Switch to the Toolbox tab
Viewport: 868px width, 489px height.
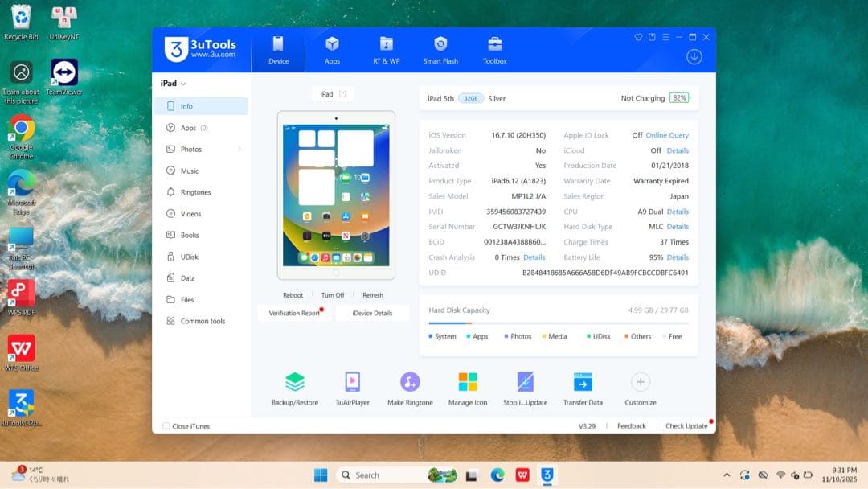click(495, 50)
